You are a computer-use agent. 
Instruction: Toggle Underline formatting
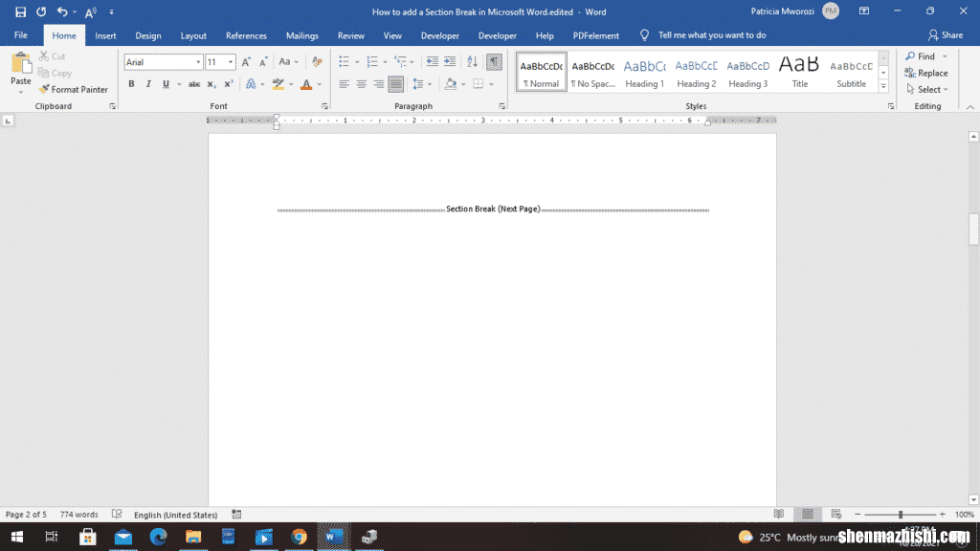coord(166,84)
